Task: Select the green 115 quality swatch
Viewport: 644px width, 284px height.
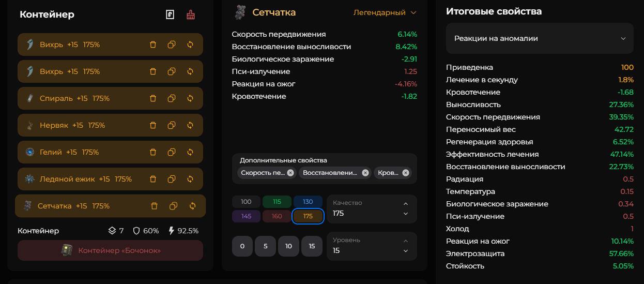Action: (x=277, y=202)
